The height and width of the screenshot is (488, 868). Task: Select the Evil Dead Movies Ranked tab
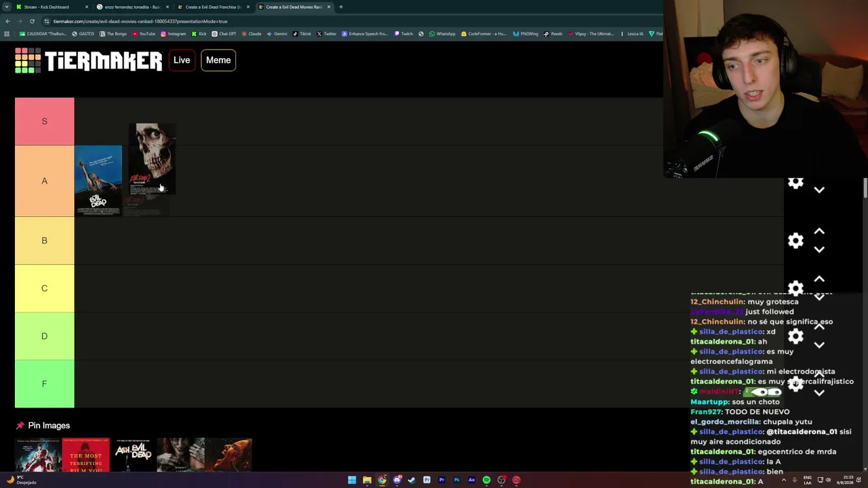tap(294, 7)
